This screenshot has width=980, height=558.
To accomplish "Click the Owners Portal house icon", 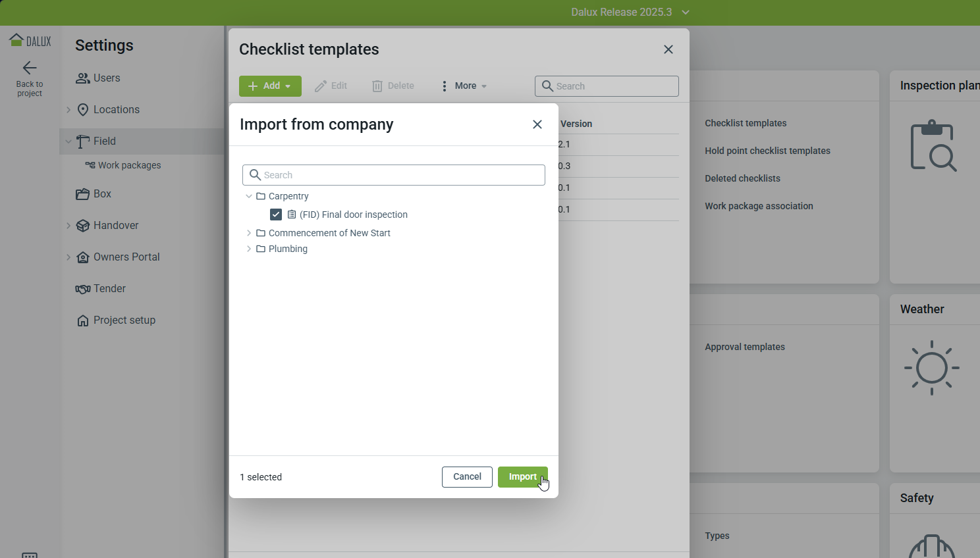I will (83, 257).
